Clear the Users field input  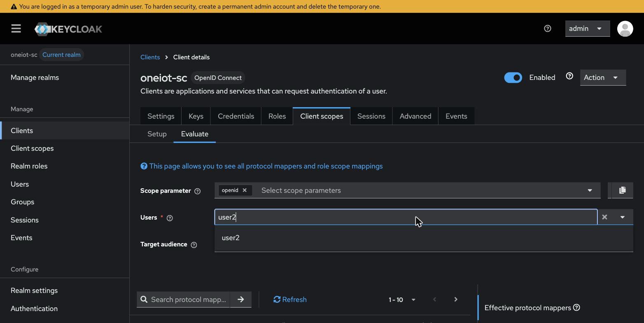(604, 217)
